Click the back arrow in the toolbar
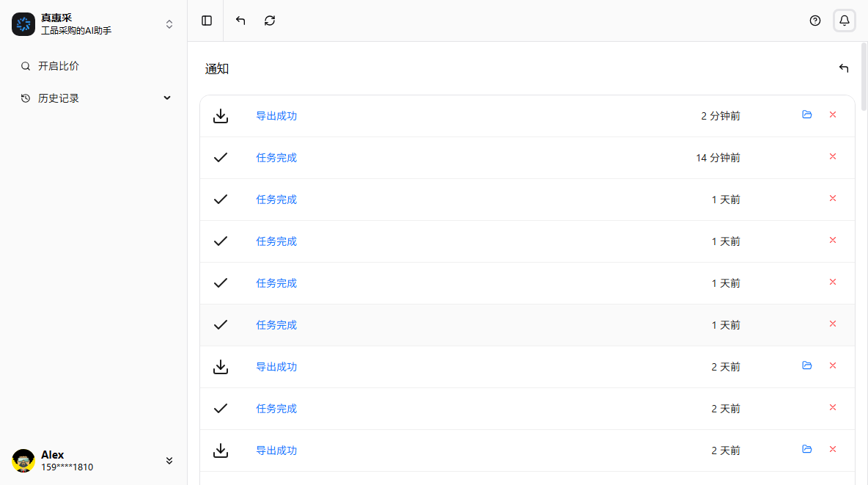This screenshot has height=485, width=868. point(240,21)
